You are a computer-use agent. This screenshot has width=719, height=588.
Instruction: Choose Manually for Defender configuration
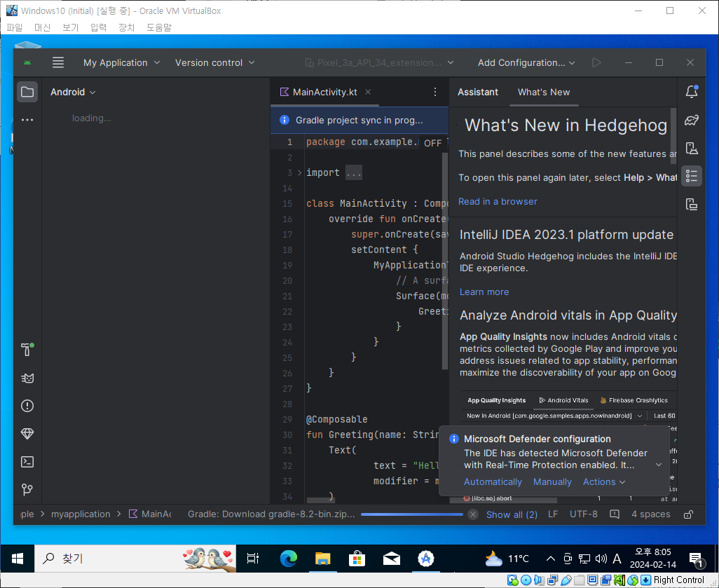click(x=552, y=481)
